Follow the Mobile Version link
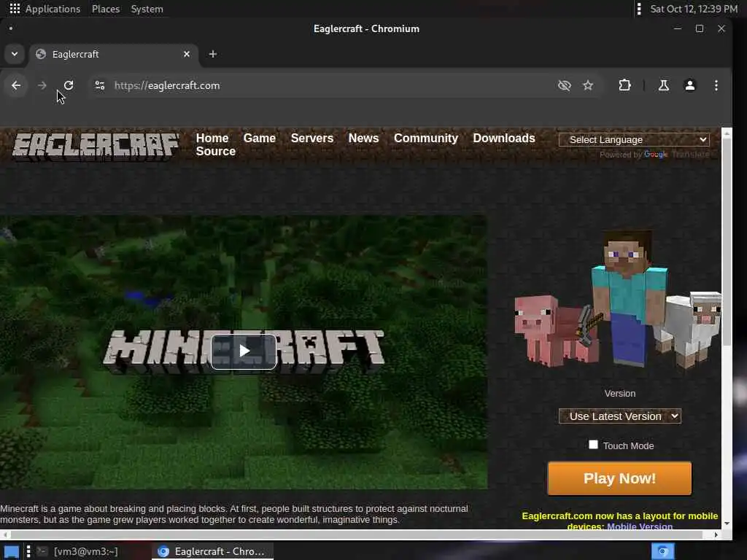The image size is (747, 560). (640, 526)
